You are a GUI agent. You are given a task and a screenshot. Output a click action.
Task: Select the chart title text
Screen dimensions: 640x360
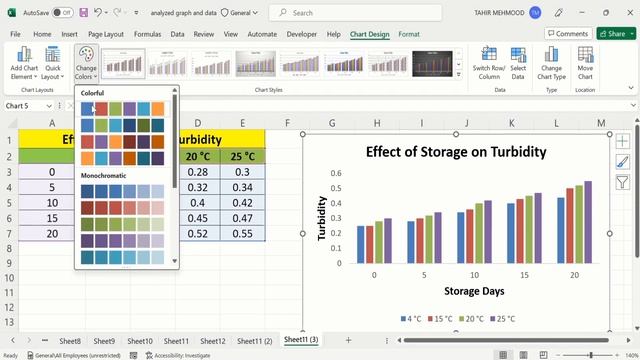coord(456,152)
